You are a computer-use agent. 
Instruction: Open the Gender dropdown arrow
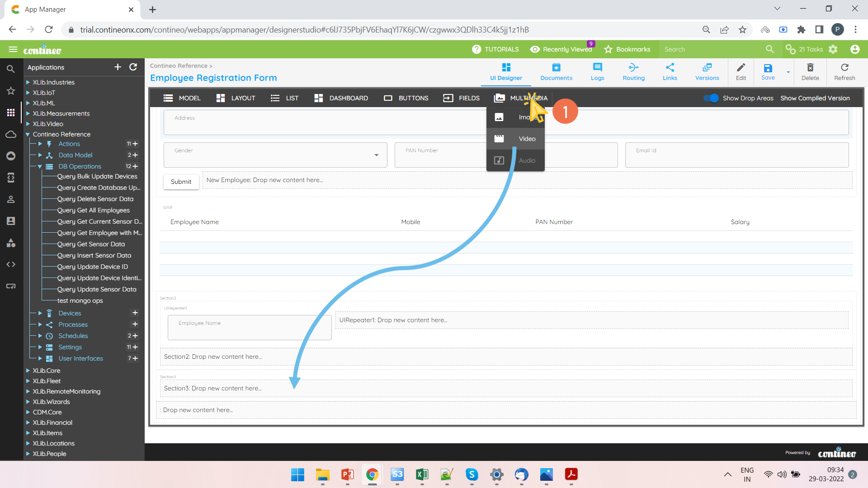376,155
